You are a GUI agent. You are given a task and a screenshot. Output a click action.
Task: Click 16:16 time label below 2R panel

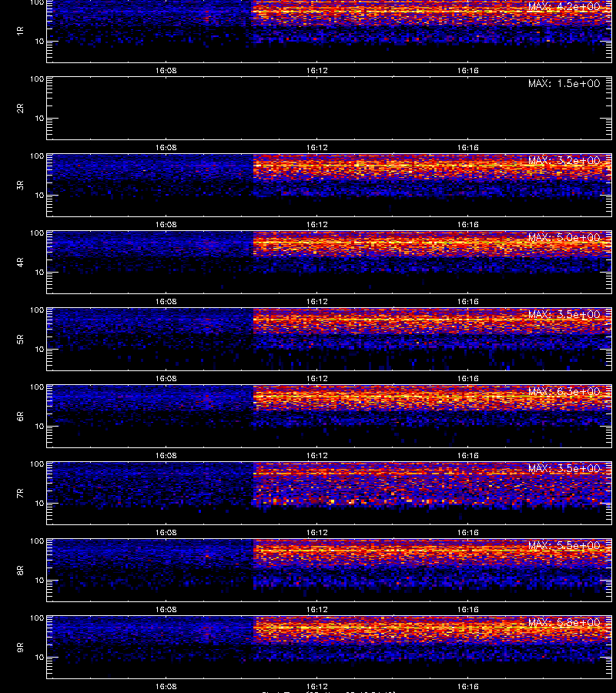pyautogui.click(x=468, y=148)
